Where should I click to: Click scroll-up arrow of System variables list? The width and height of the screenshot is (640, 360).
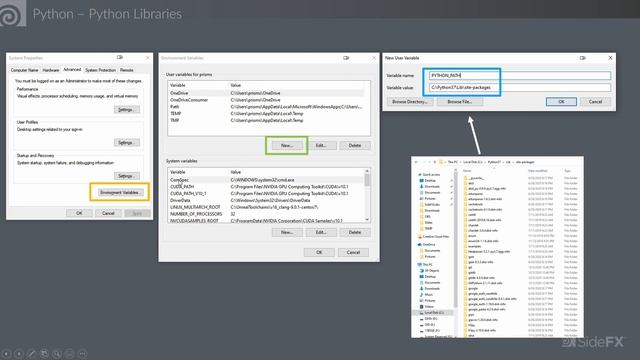[x=367, y=171]
